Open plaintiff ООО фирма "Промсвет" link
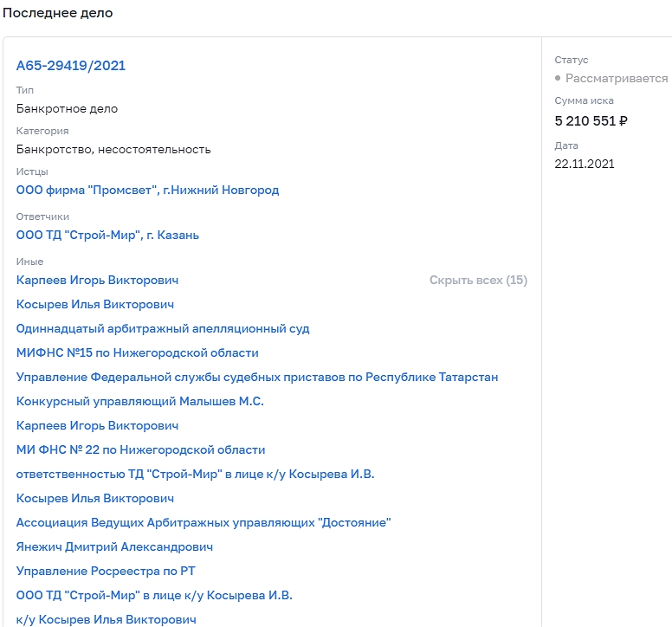The height and width of the screenshot is (627, 672). [x=147, y=190]
